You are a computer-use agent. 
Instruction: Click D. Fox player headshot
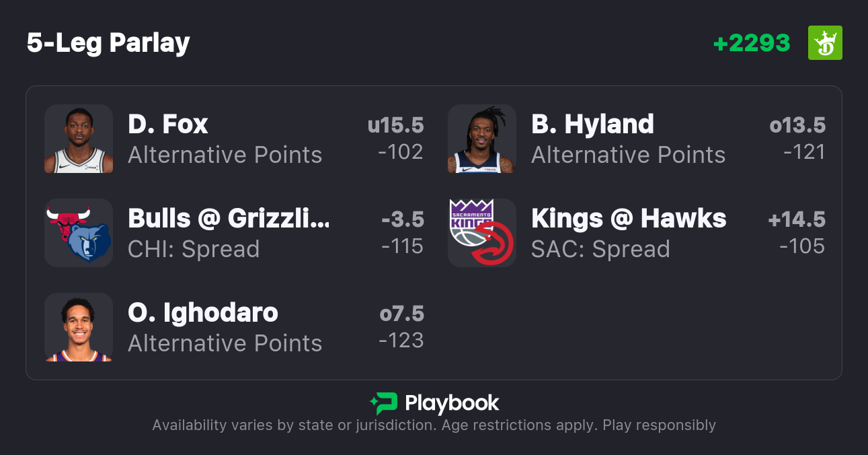coord(79,139)
